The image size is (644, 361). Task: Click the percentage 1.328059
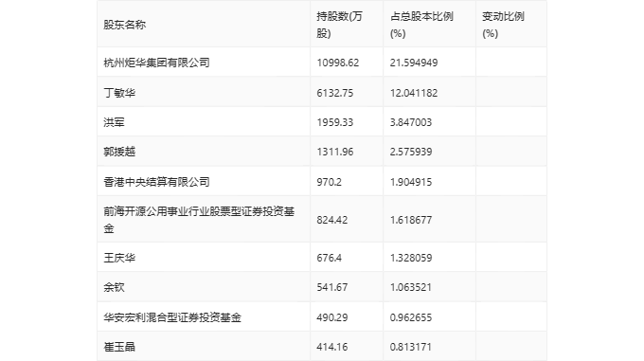411,258
